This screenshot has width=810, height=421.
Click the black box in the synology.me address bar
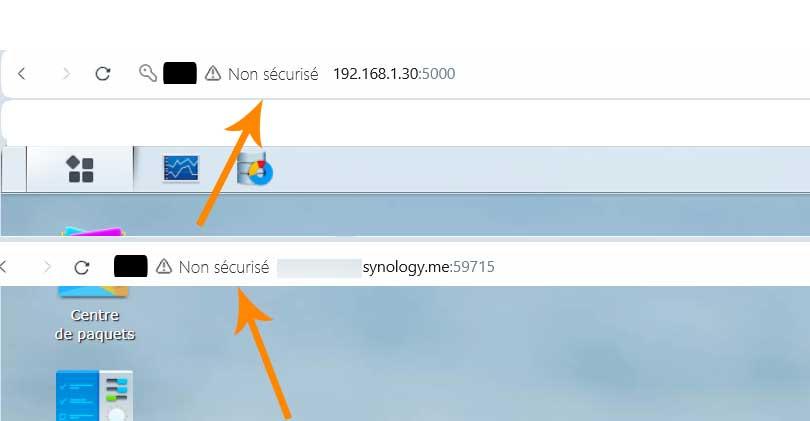(131, 266)
